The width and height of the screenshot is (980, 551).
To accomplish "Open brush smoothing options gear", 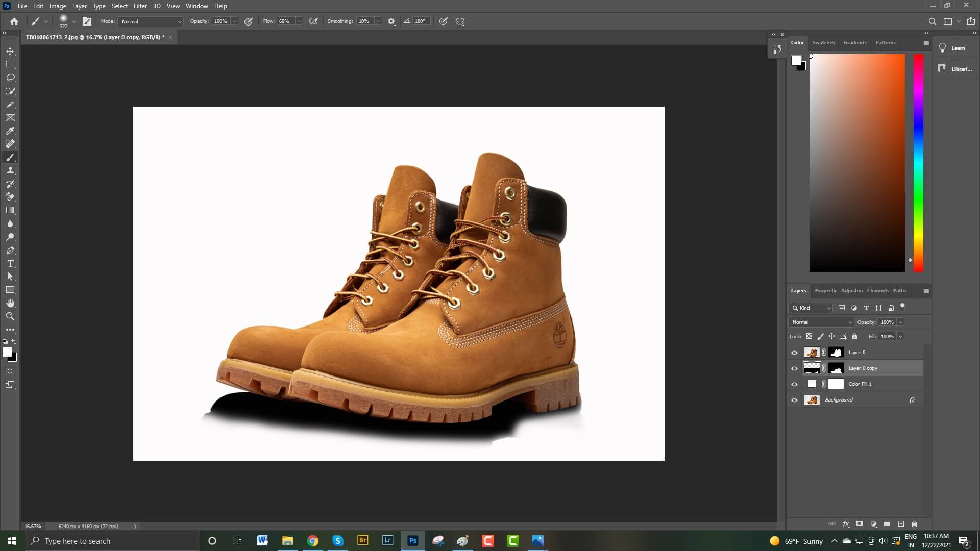I will [391, 21].
